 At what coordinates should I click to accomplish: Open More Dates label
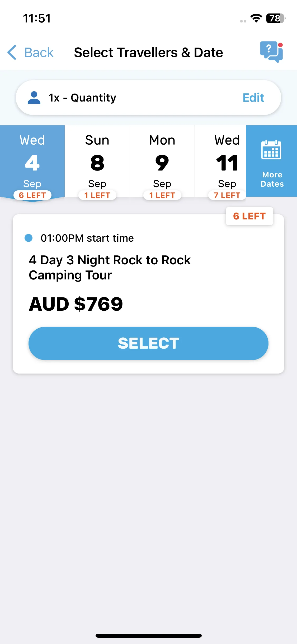click(272, 179)
